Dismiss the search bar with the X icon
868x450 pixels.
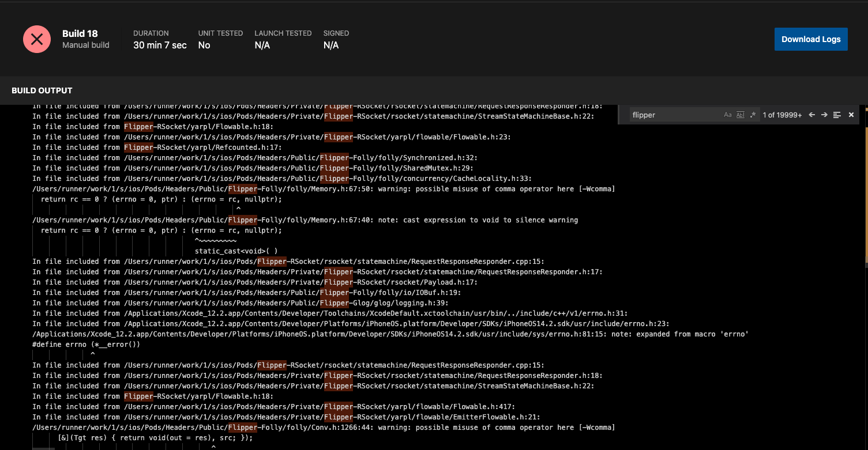click(851, 115)
